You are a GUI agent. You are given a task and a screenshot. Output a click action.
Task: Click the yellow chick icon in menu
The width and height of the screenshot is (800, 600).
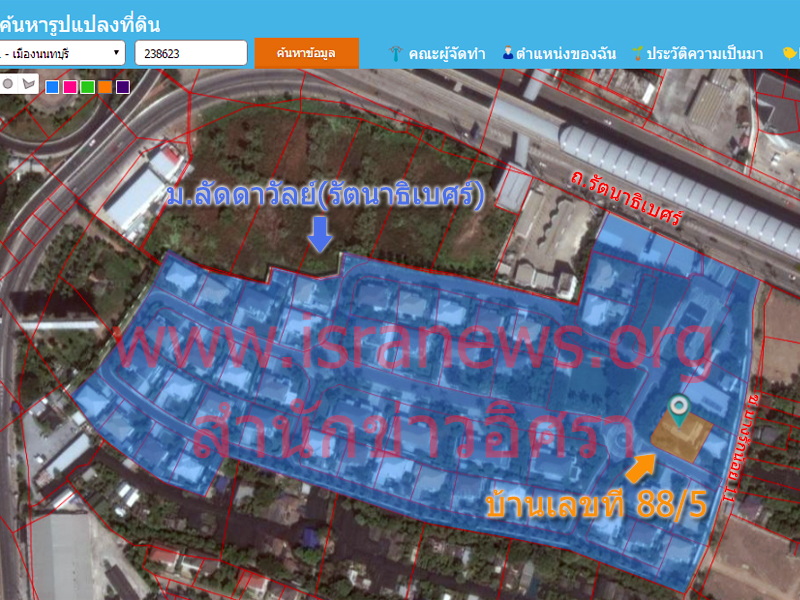pos(789,53)
